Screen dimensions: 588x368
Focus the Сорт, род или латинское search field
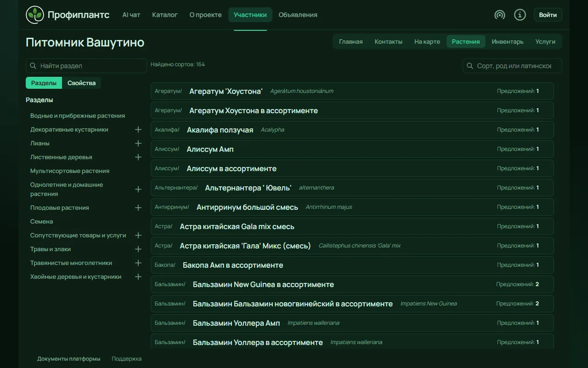[512, 66]
